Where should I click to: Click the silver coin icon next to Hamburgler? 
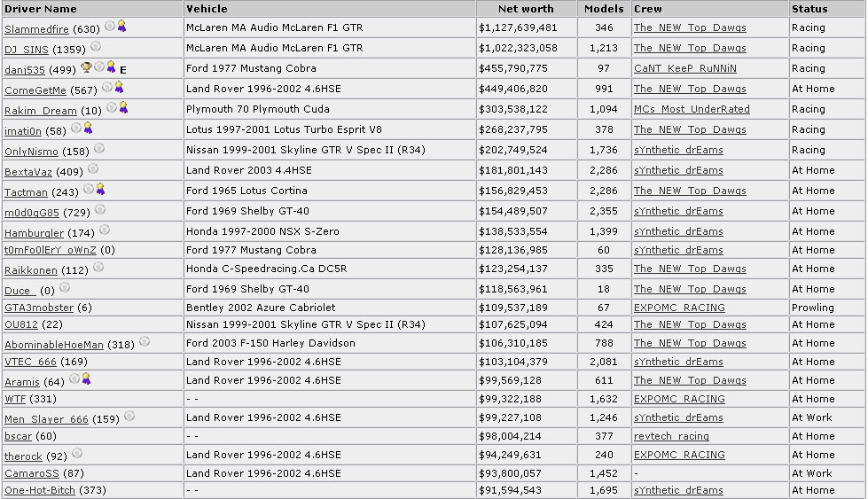coord(105,230)
